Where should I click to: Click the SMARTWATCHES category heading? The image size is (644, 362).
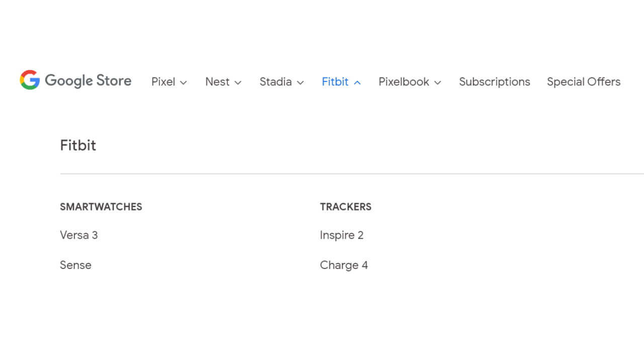coord(101,207)
